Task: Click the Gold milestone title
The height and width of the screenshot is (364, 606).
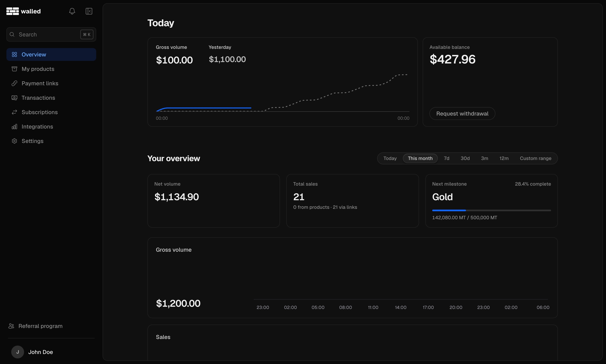Action: [x=442, y=197]
